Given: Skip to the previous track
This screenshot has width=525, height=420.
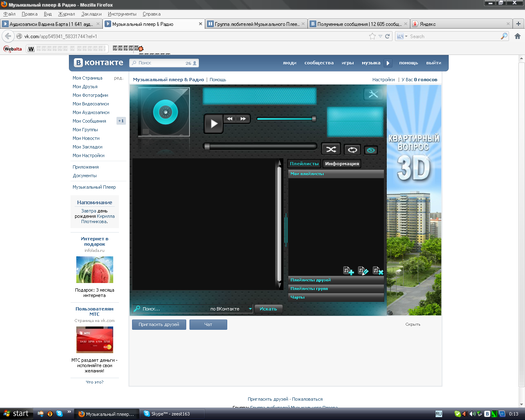Looking at the screenshot, I should tap(230, 119).
